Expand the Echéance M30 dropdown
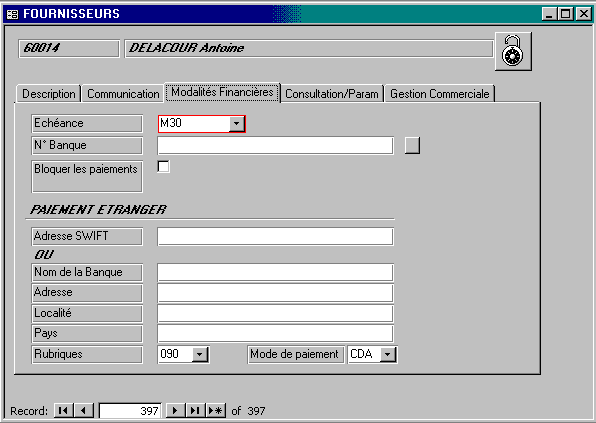 click(236, 124)
